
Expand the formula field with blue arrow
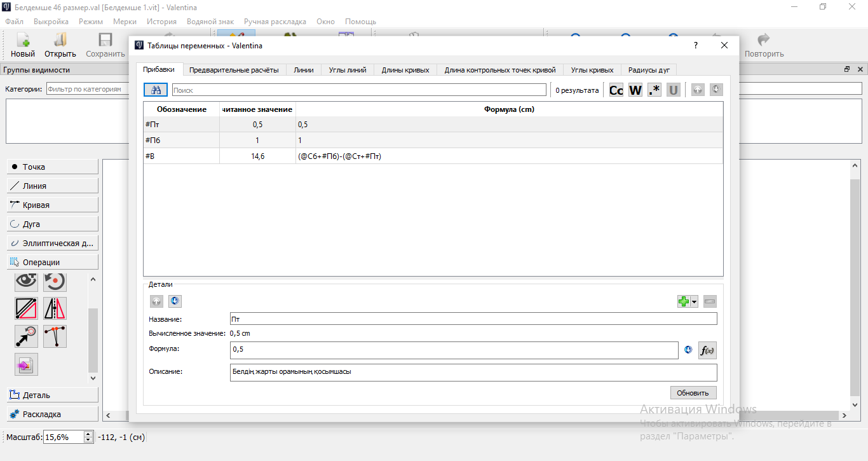tap(688, 350)
